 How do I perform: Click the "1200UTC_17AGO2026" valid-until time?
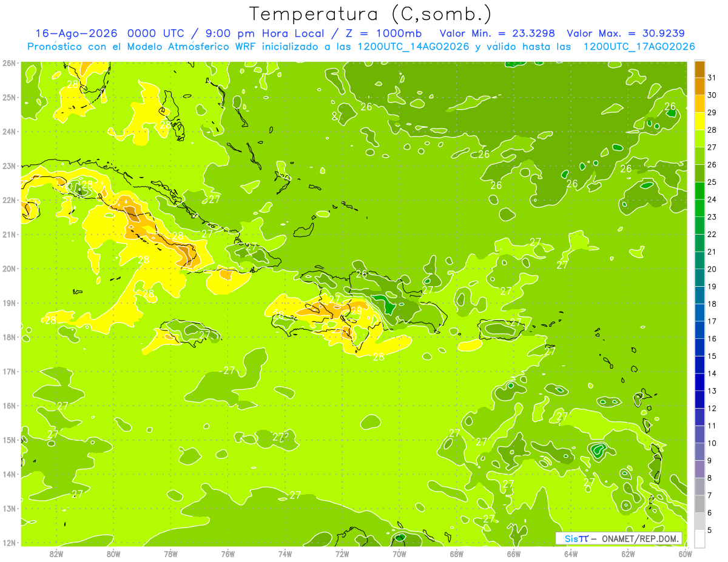tap(639, 47)
